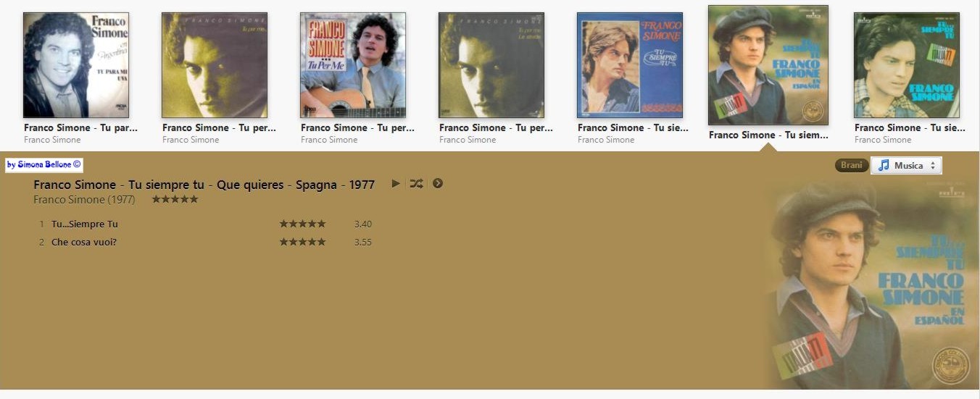
Task: Rate the album with the header stars
Action: point(175,199)
